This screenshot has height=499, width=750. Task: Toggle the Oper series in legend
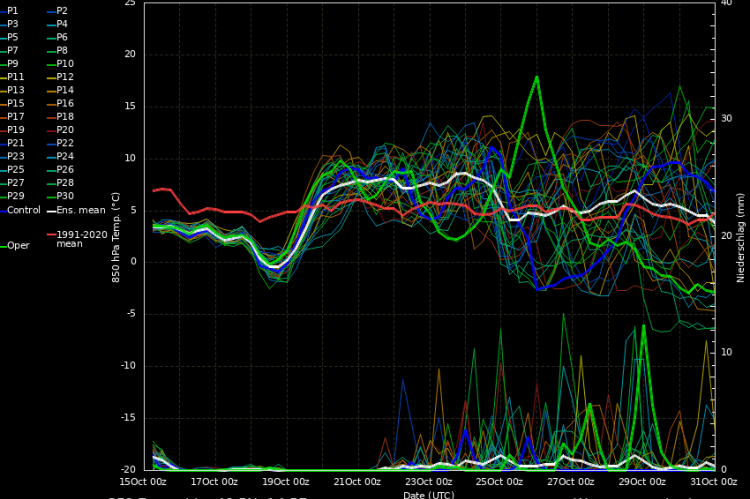pos(19,245)
